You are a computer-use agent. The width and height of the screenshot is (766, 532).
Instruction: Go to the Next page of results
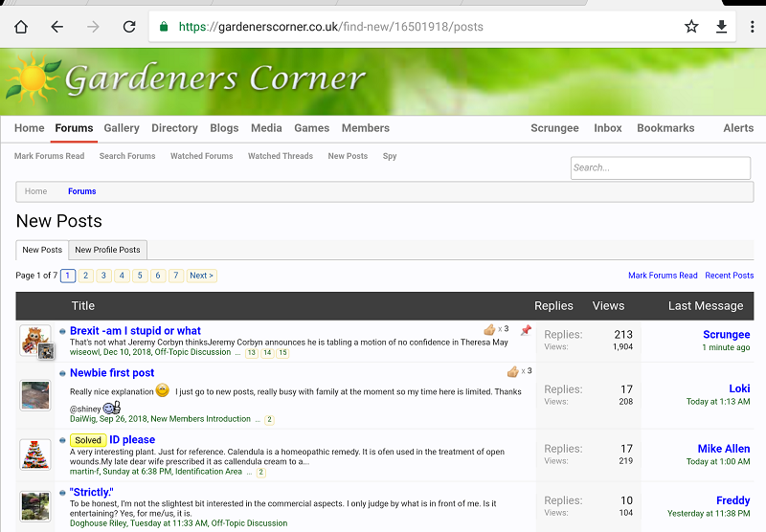(201, 276)
